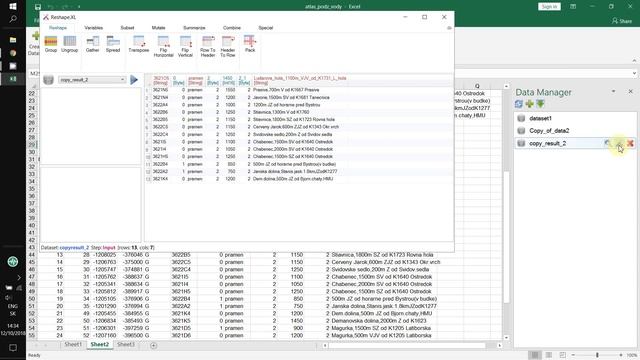Add a dataset with green plus icon
This screenshot has width=640, height=360.
tap(530, 104)
